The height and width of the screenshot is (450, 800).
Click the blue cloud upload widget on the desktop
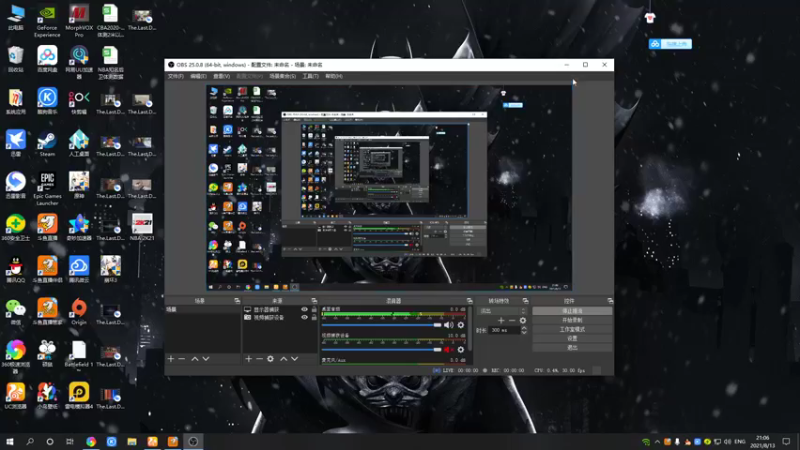(x=670, y=44)
